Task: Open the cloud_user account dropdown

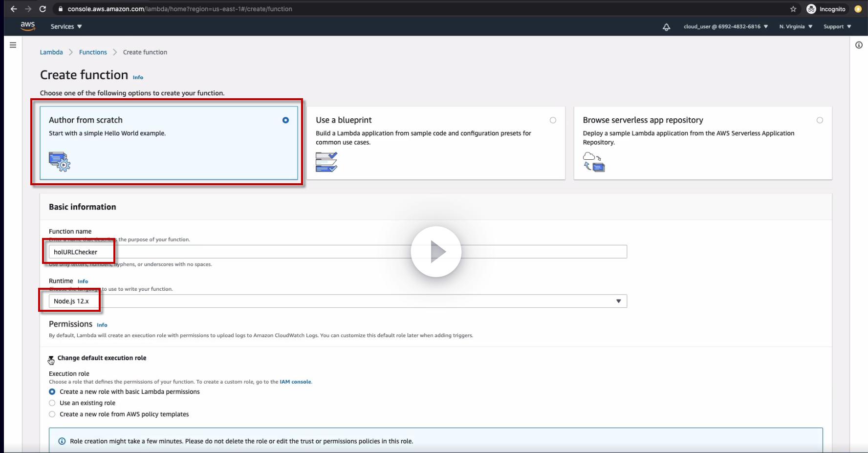Action: pyautogui.click(x=726, y=26)
